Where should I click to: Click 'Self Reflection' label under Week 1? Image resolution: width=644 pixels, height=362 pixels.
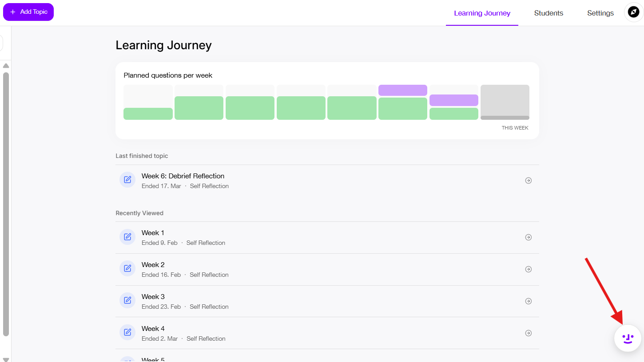point(206,243)
